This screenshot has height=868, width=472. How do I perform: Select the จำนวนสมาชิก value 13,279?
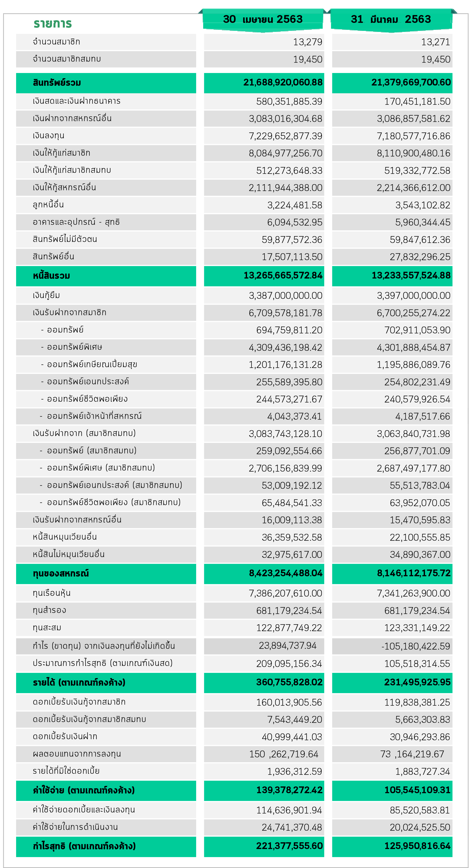[308, 42]
